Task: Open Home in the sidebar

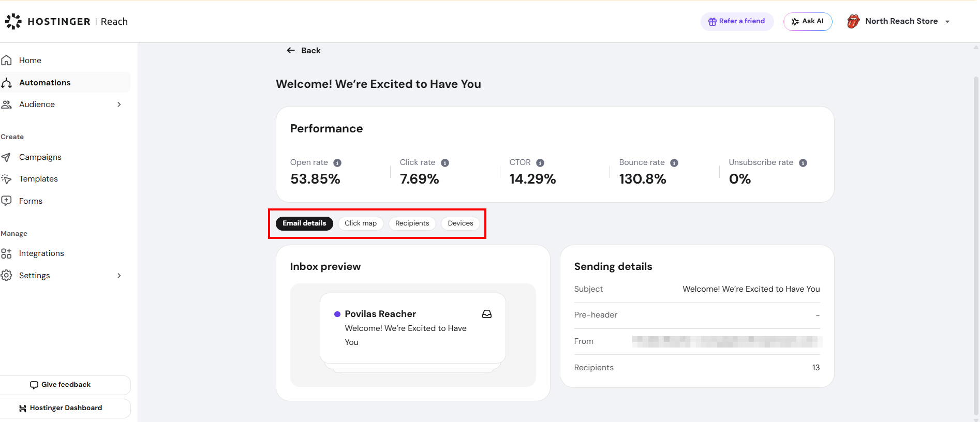Action: [65, 61]
